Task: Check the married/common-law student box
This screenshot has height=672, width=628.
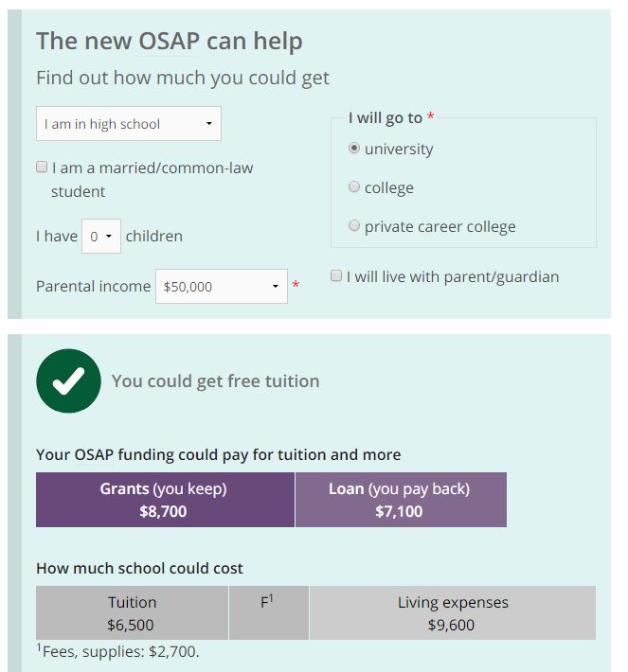Action: [x=42, y=167]
